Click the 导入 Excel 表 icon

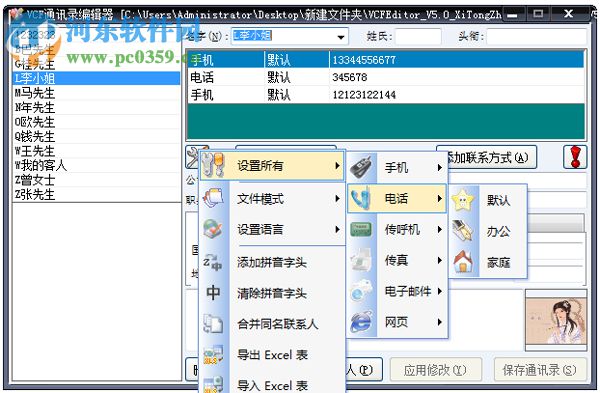point(213,384)
